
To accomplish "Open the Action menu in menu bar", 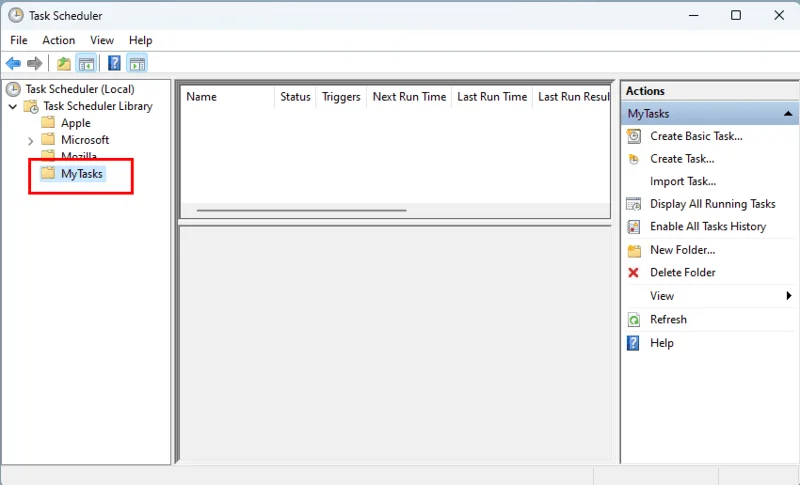I will pos(58,40).
